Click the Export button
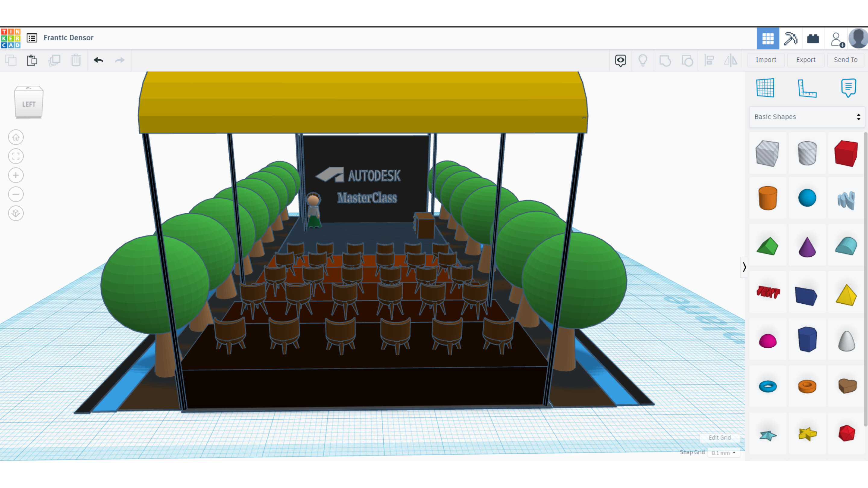The width and height of the screenshot is (868, 488). (805, 60)
